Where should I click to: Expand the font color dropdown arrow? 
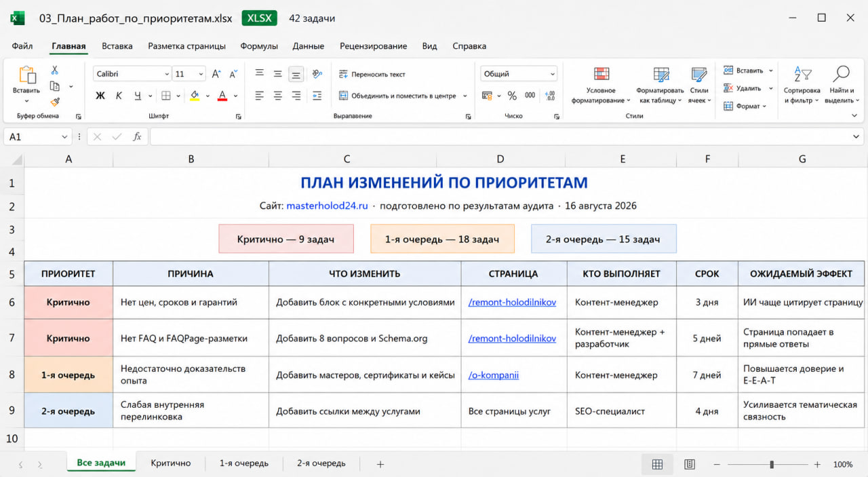tap(235, 96)
